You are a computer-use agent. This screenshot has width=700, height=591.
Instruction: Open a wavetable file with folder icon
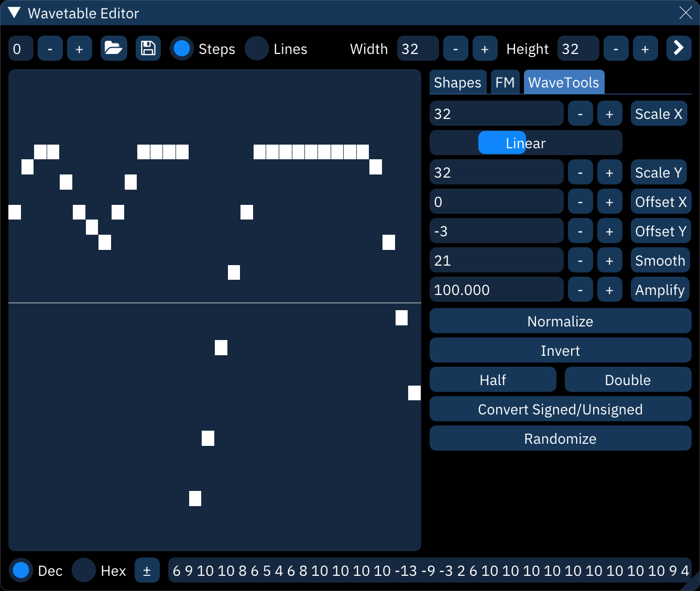point(114,49)
